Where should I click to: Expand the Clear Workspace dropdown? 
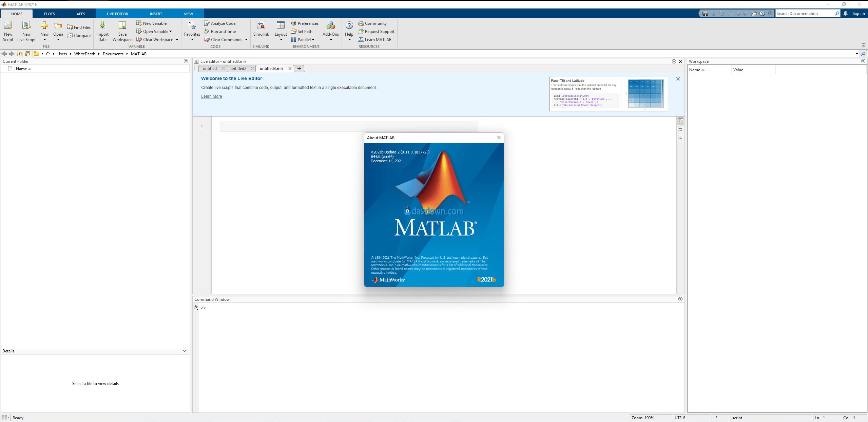(x=177, y=39)
